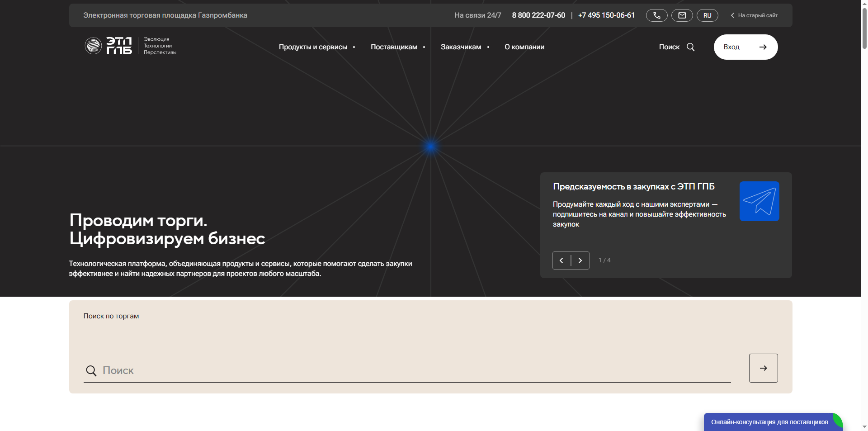This screenshot has width=868, height=431.
Task: Show next slide in banner carousel
Action: (580, 260)
